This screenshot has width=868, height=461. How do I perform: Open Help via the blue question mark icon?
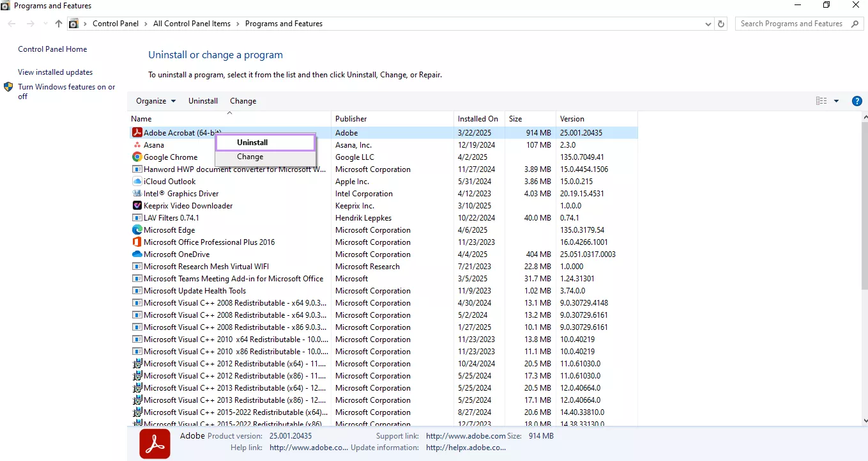point(857,100)
